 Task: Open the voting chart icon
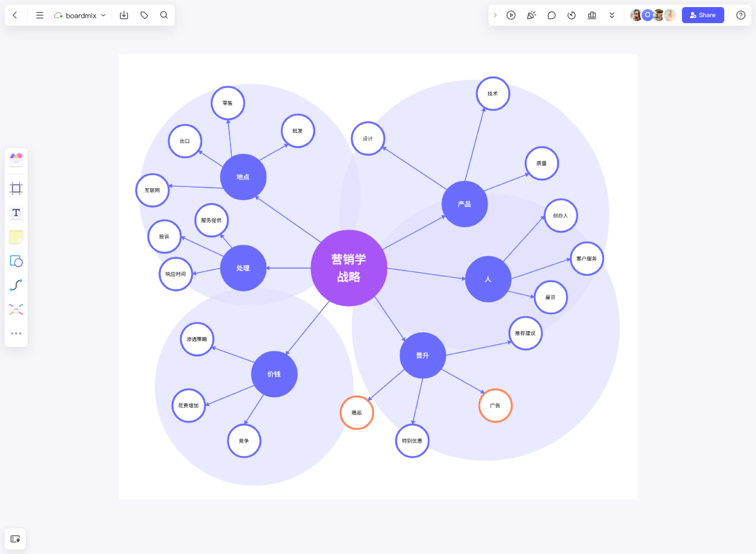592,15
